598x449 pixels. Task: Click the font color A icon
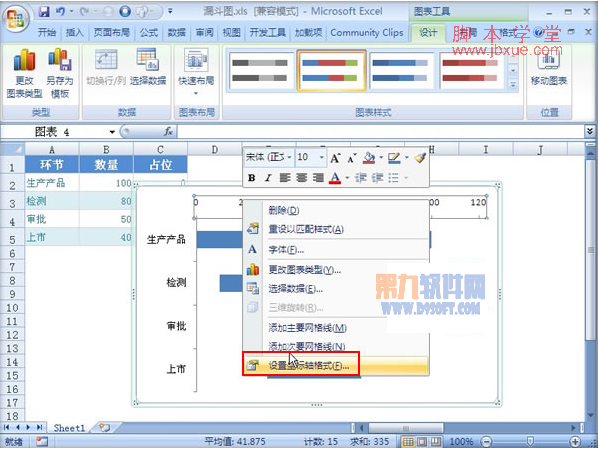[x=335, y=178]
